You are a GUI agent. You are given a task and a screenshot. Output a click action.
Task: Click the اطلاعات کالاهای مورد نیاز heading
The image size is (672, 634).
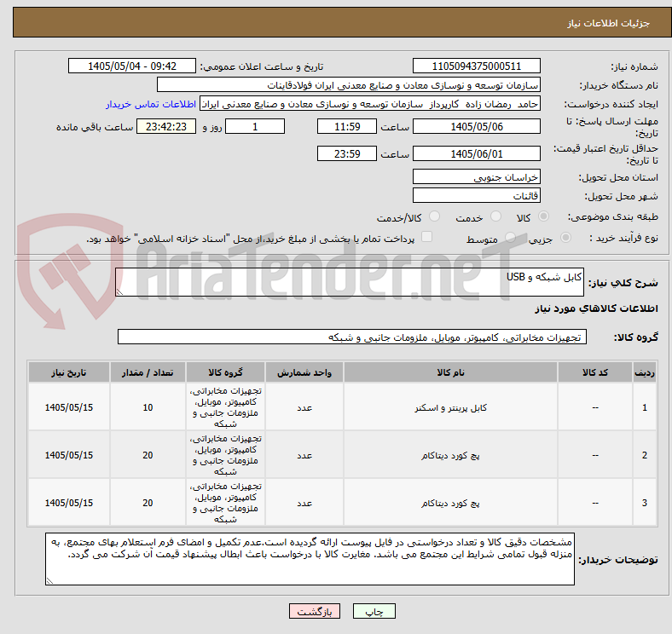(x=596, y=308)
